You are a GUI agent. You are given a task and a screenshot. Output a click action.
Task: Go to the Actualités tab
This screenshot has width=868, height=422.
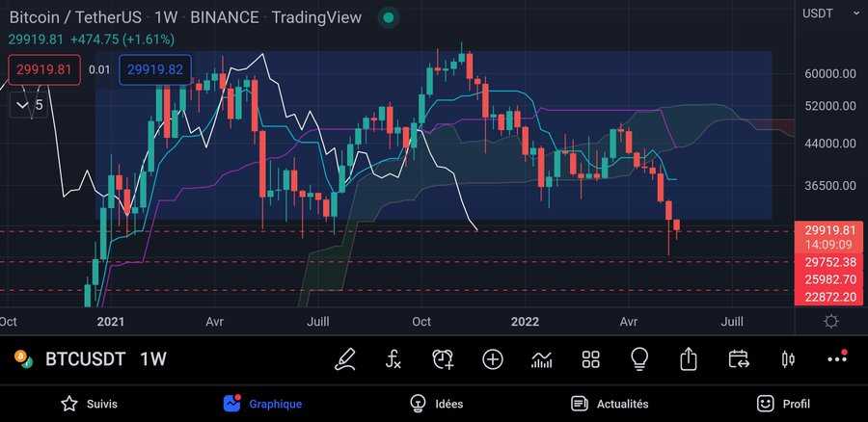click(610, 404)
